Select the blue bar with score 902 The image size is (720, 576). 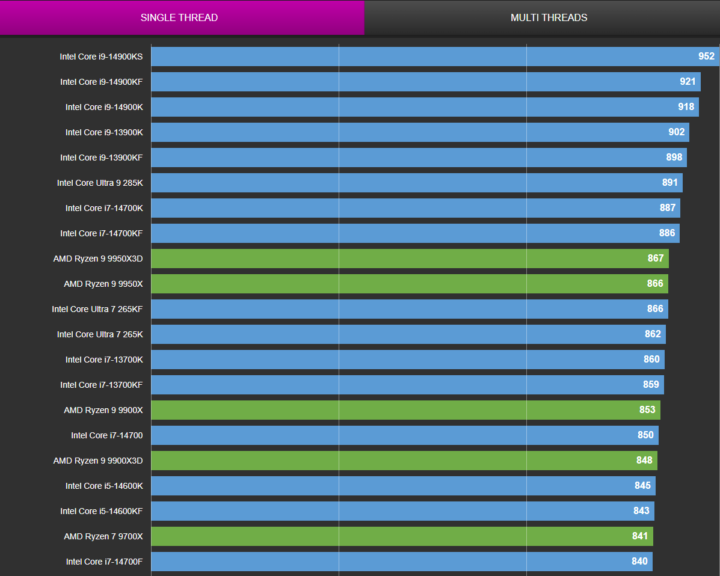[419, 132]
